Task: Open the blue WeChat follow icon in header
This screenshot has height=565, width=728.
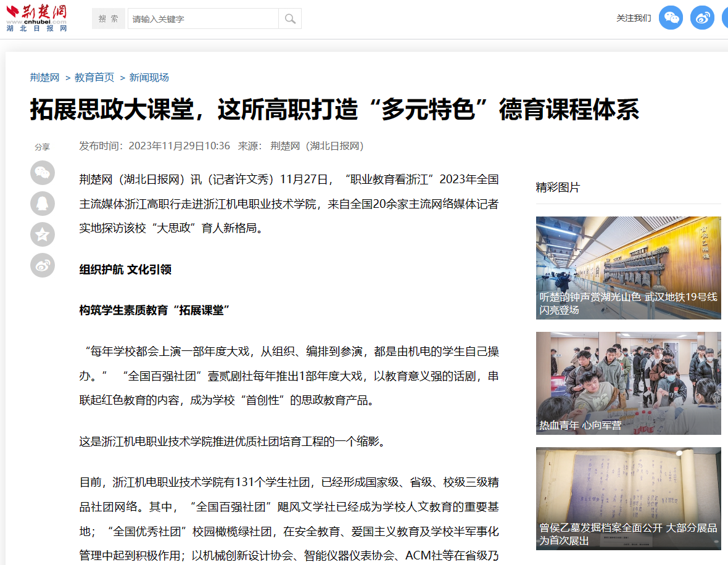Action: [671, 18]
